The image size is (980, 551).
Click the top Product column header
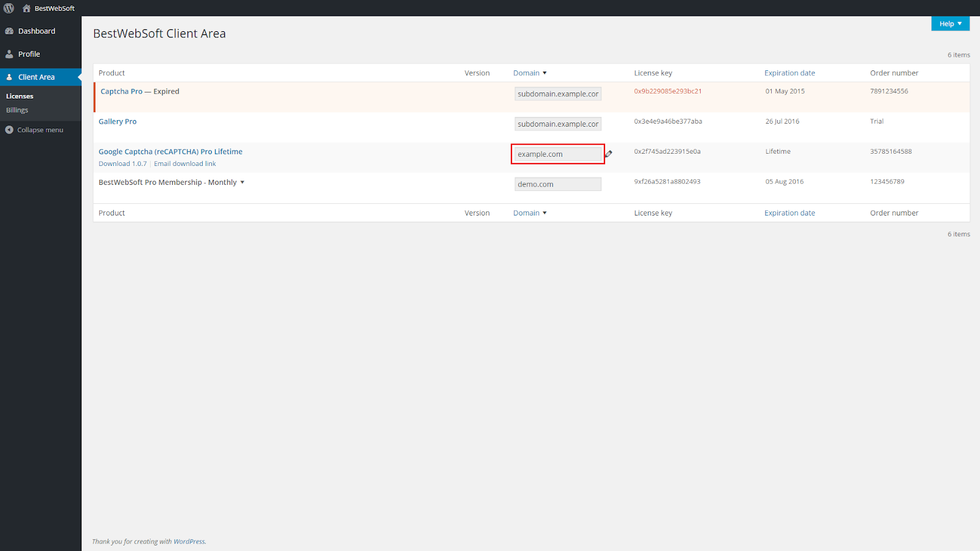tap(111, 73)
